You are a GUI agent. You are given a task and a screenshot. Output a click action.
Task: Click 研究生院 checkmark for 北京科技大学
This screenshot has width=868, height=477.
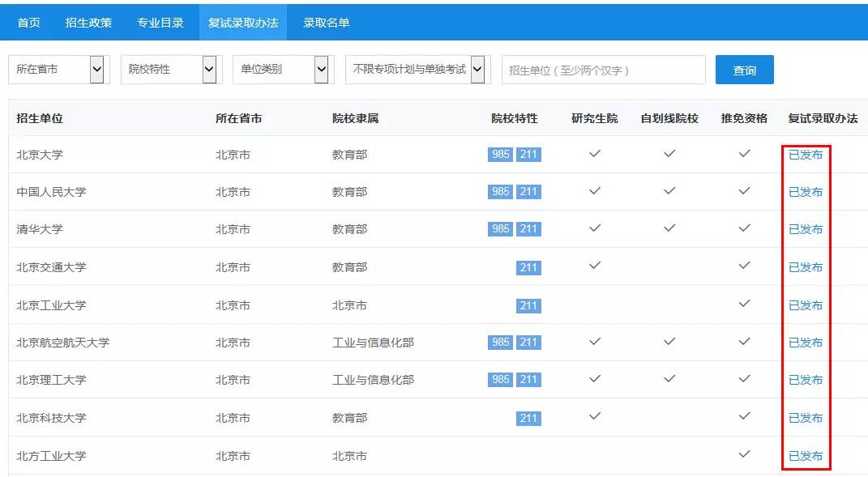(595, 416)
